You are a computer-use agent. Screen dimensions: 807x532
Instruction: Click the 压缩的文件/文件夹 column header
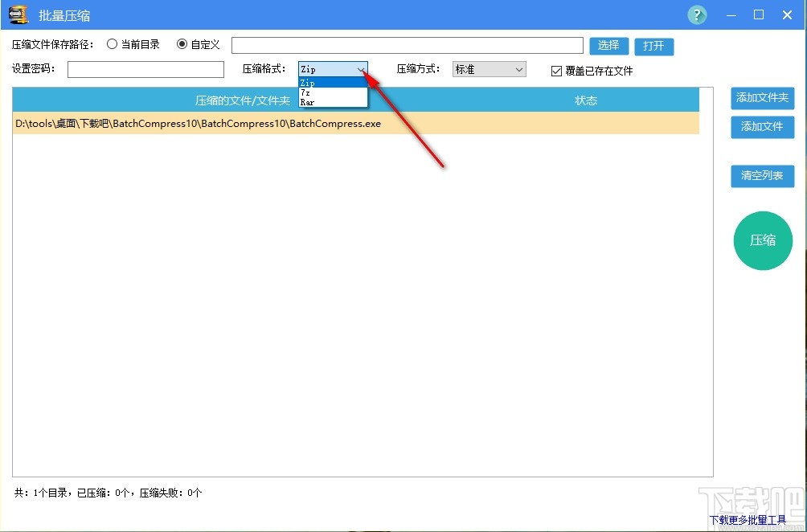[x=244, y=100]
